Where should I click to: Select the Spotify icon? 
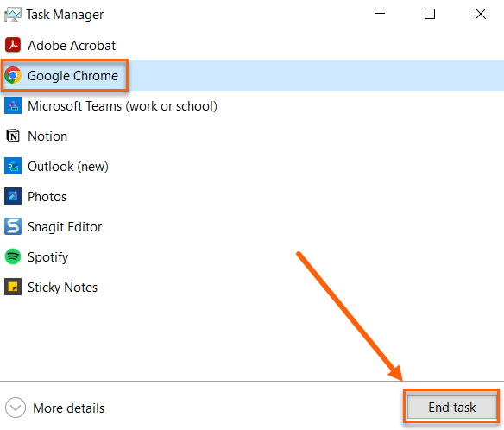tap(13, 256)
